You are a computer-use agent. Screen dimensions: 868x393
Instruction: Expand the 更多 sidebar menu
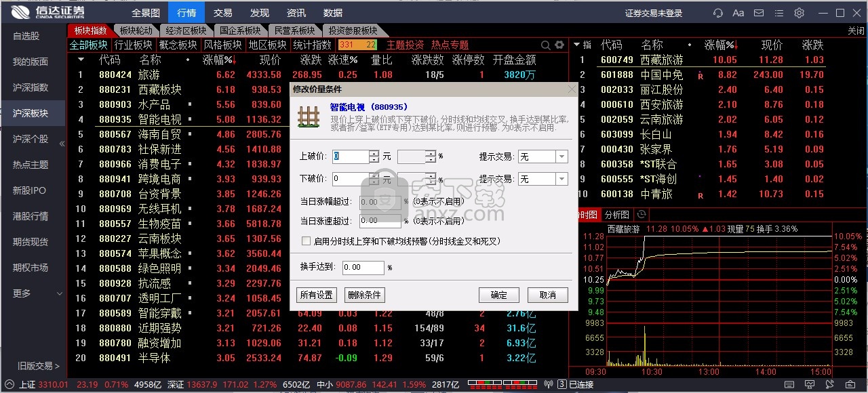(33, 293)
